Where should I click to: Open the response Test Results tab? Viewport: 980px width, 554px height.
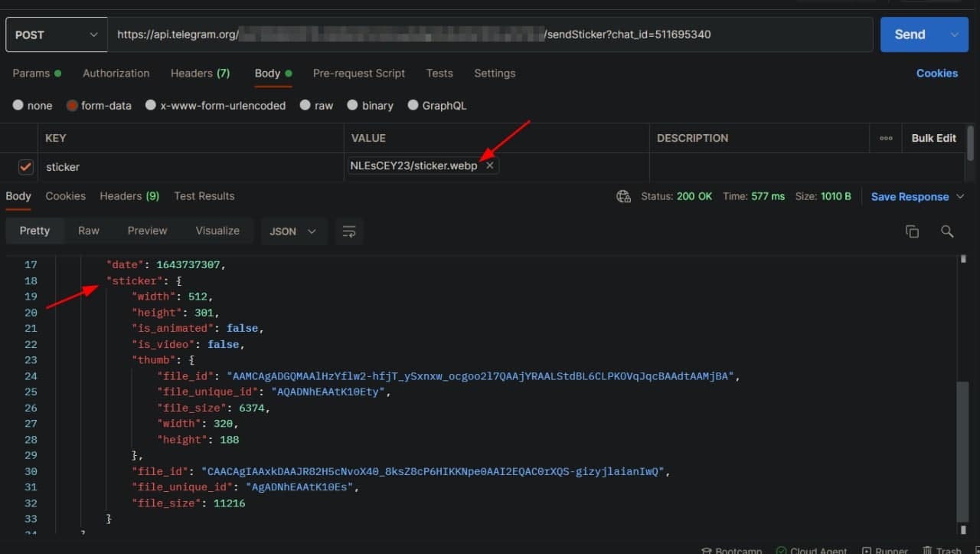(x=204, y=196)
